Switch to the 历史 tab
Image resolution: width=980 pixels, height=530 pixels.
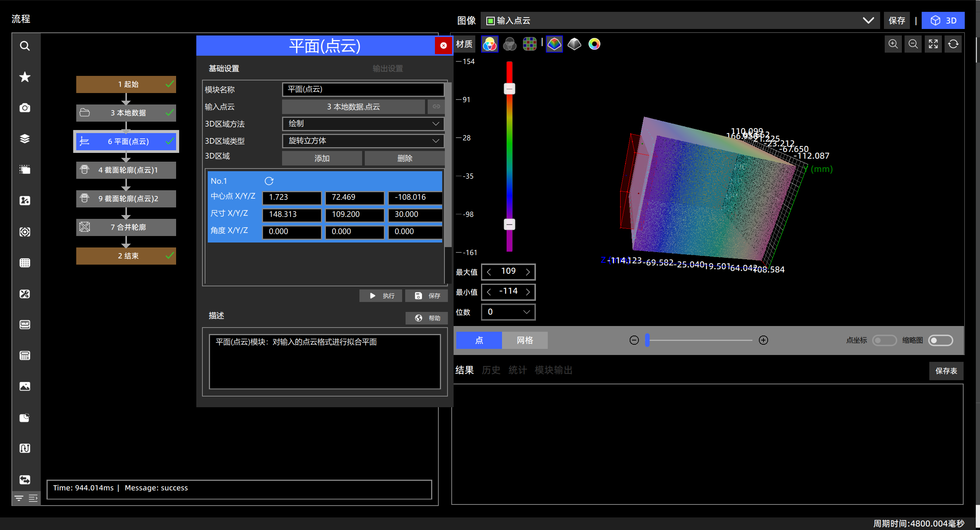(x=491, y=370)
